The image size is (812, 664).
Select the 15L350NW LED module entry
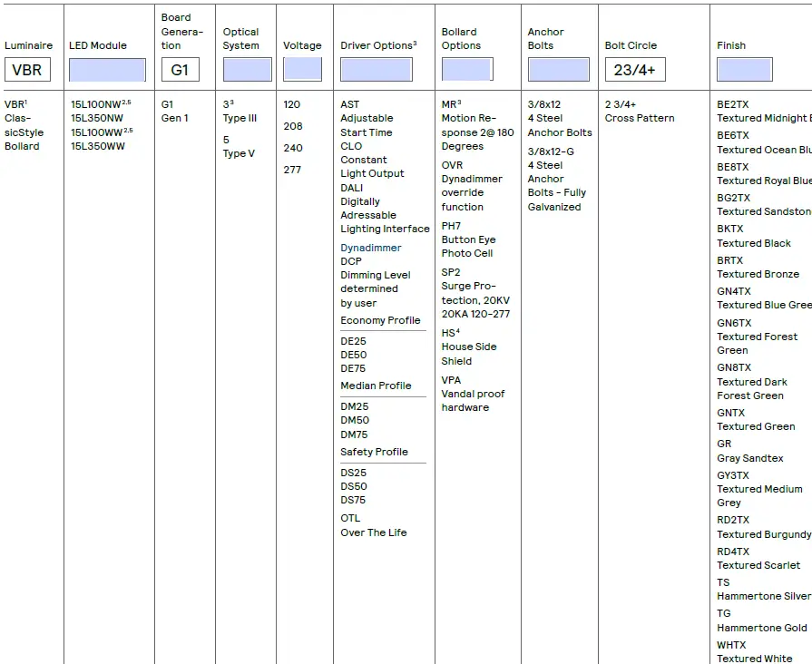(x=97, y=118)
